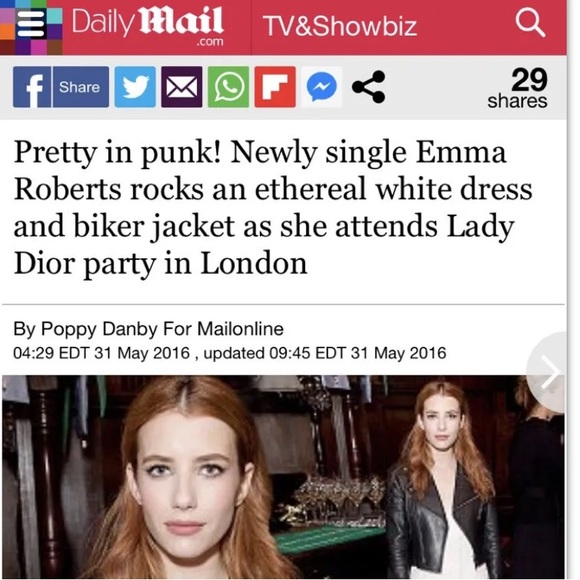
Task: Open the TV&Showbiz section
Action: (x=340, y=26)
